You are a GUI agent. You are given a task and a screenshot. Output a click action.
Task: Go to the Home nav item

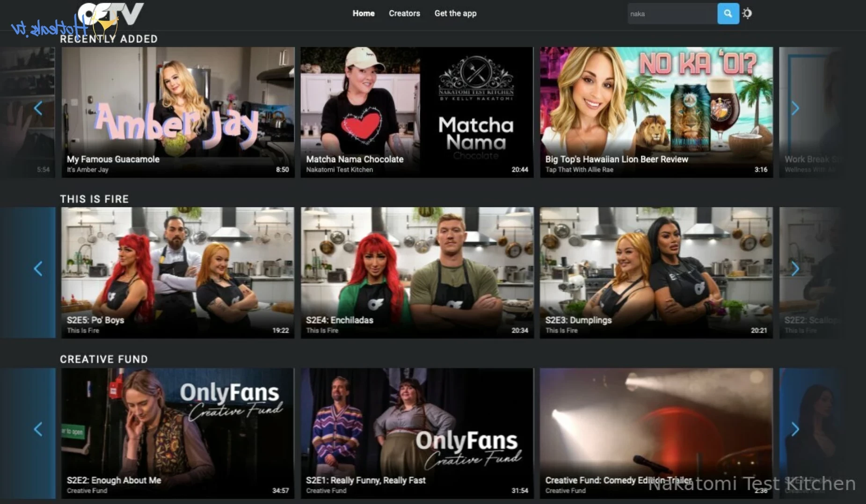(364, 14)
